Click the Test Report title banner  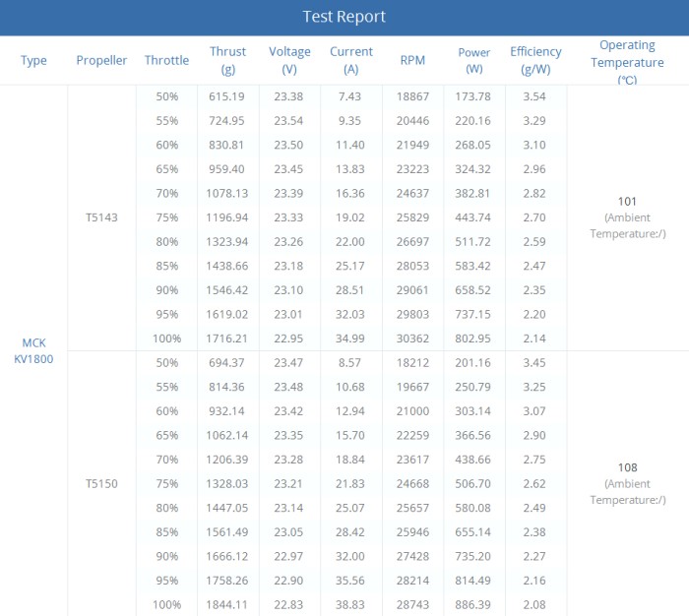[344, 17]
